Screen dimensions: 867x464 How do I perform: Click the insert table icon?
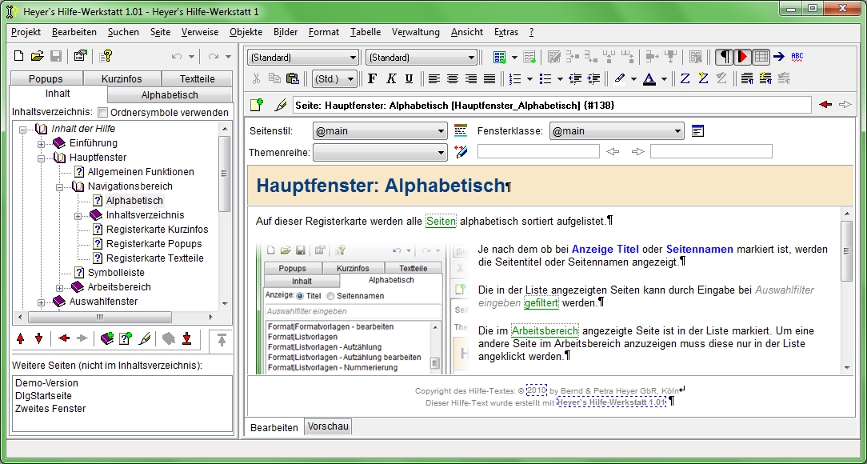point(500,57)
